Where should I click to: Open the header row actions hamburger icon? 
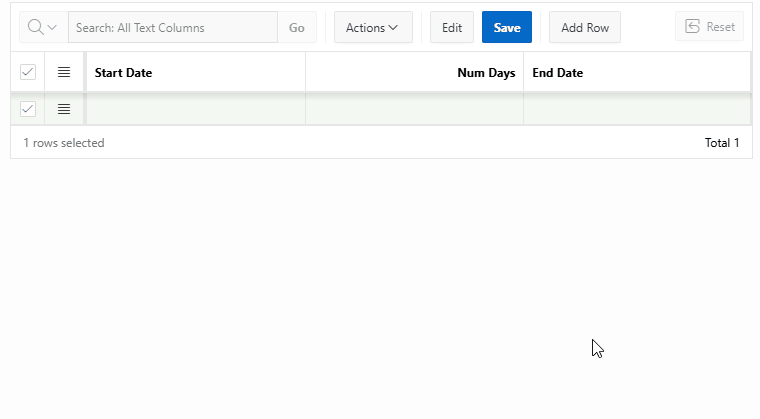[64, 73]
